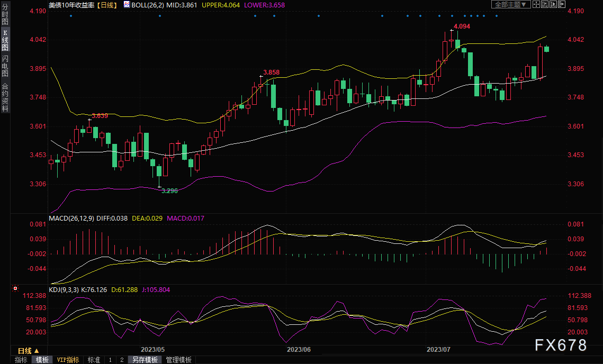Open the 闪电图 side tab
Viewport: 603px width, 364px height.
(x=5, y=66)
